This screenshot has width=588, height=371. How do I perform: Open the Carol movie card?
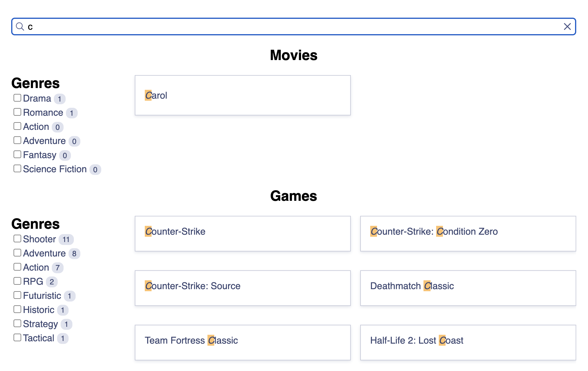coord(243,95)
